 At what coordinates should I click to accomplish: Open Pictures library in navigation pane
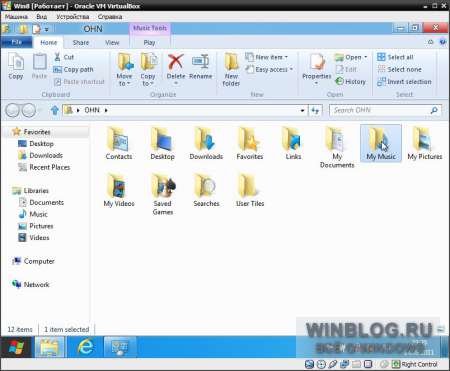(41, 226)
